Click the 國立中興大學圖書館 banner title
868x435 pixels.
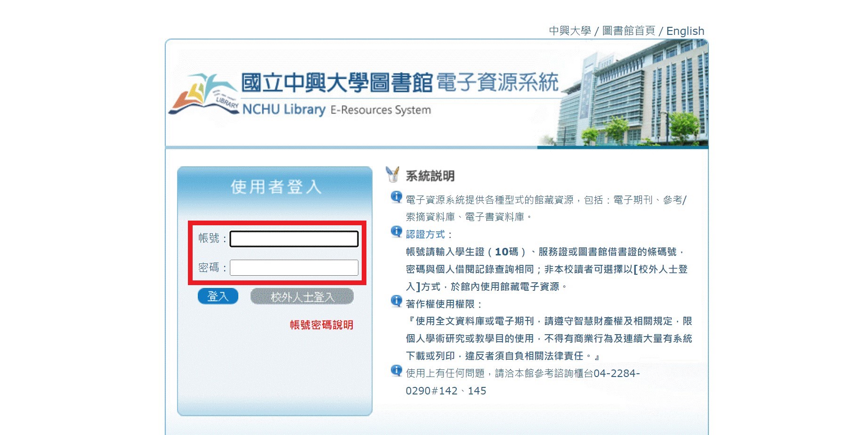[337, 83]
